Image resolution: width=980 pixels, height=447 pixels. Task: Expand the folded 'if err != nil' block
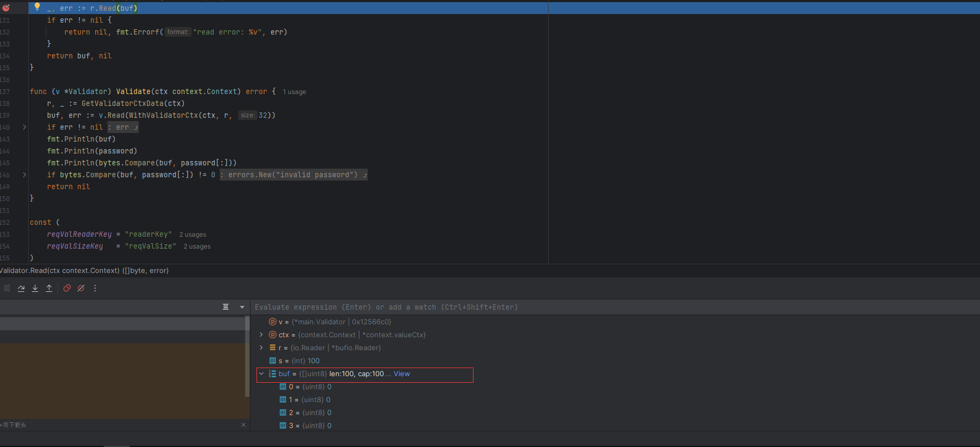tap(24, 127)
